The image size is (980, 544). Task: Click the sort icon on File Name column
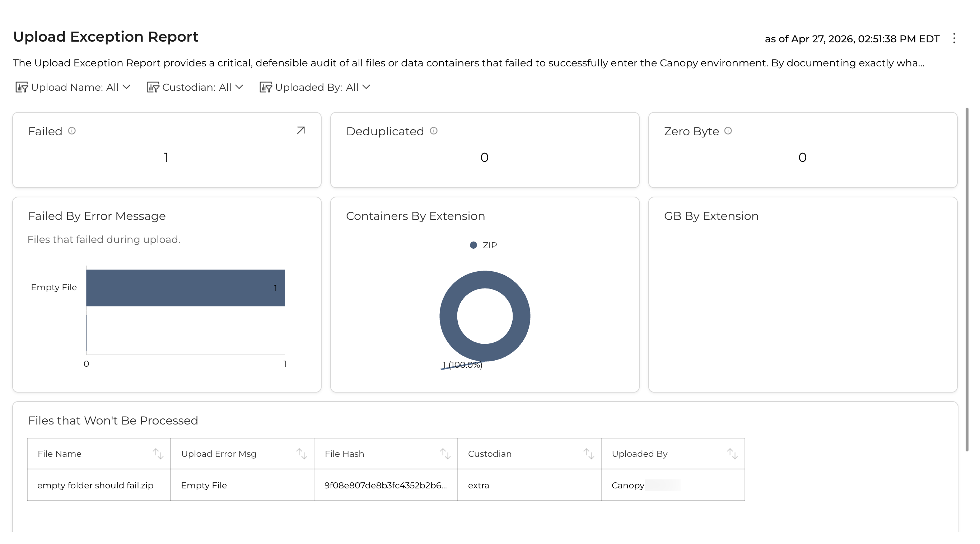pos(158,453)
